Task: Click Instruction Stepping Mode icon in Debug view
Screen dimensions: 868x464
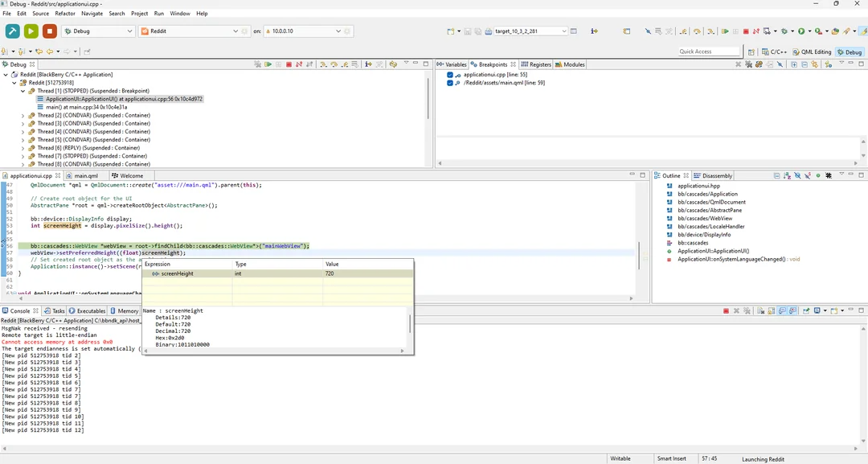Action: point(368,64)
